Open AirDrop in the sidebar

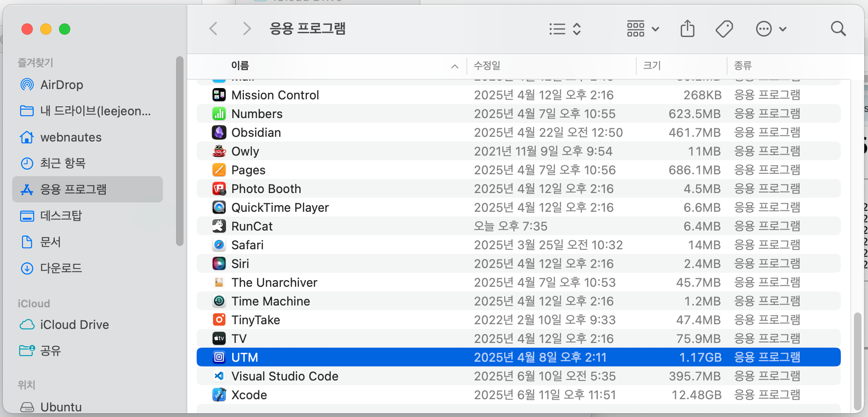click(88, 85)
